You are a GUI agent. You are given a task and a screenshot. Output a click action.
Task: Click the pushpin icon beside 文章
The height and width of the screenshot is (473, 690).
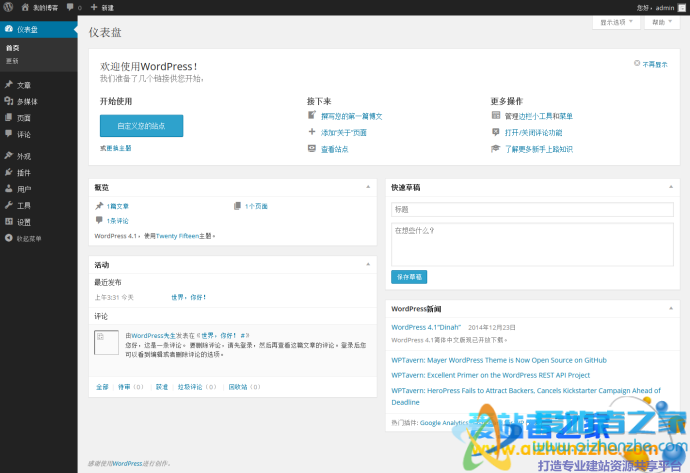click(8, 84)
